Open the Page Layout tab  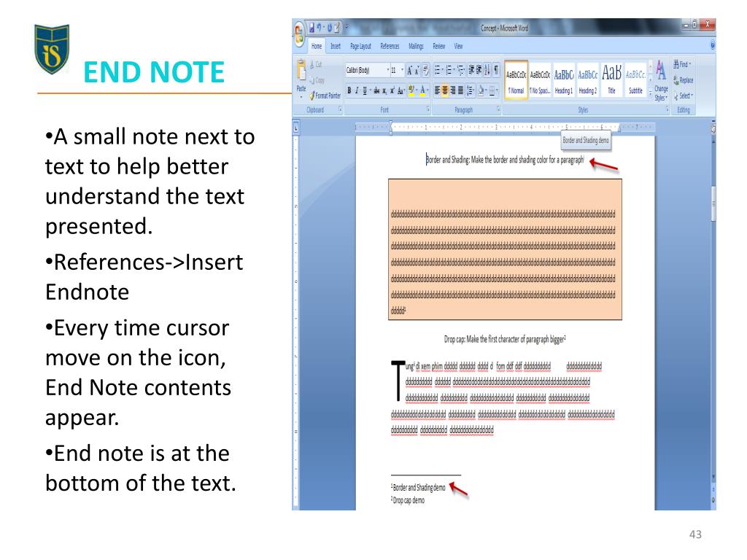(360, 46)
